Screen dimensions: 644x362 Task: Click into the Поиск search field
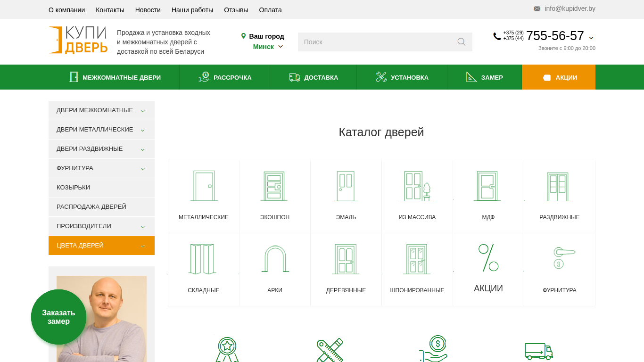tap(377, 42)
